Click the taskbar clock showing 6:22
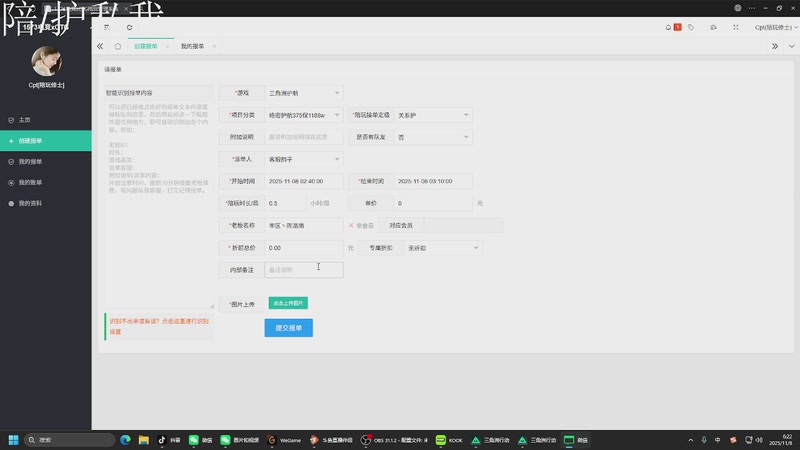Image resolution: width=800 pixels, height=450 pixels. (x=783, y=440)
